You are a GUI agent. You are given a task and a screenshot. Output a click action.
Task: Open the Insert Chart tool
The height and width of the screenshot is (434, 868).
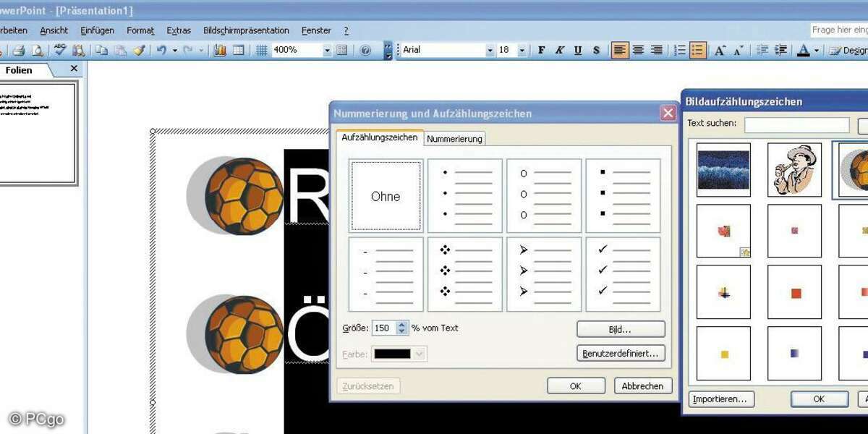[x=219, y=50]
